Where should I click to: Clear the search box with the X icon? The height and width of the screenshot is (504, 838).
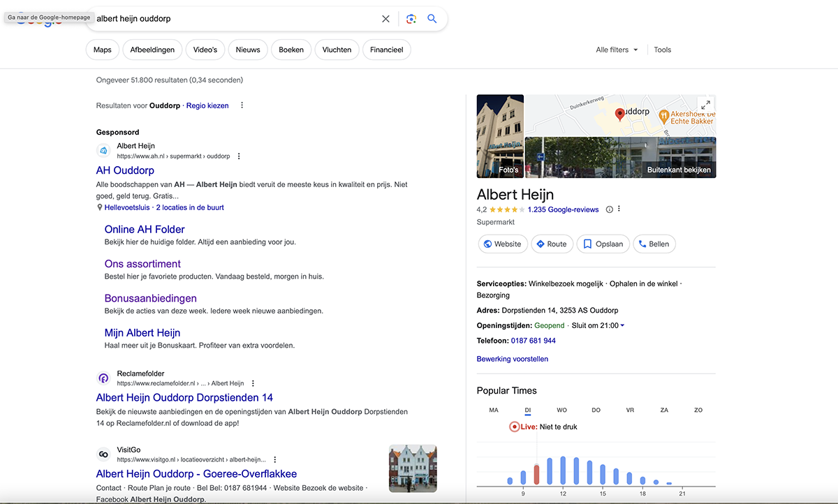(x=385, y=19)
